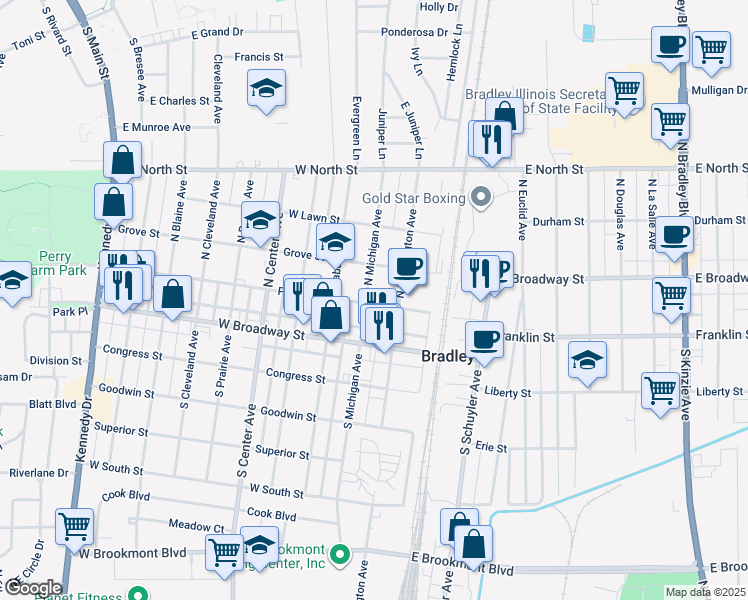Click the Gold Star Boxing label

pyautogui.click(x=414, y=198)
